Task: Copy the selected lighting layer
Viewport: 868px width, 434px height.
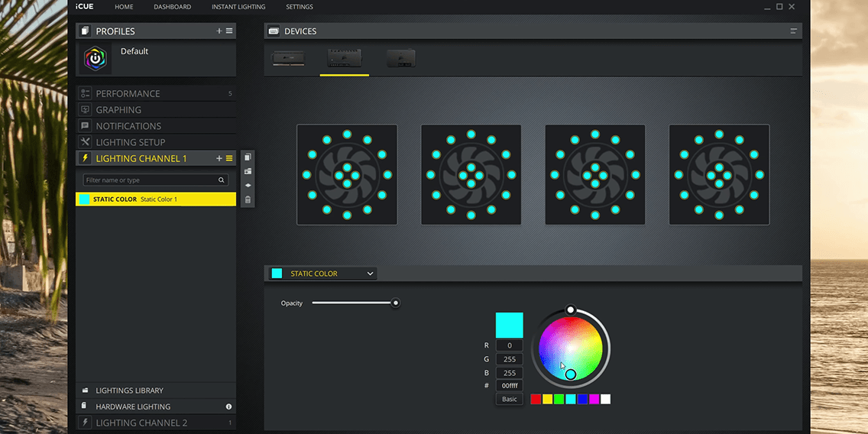Action: click(x=248, y=157)
